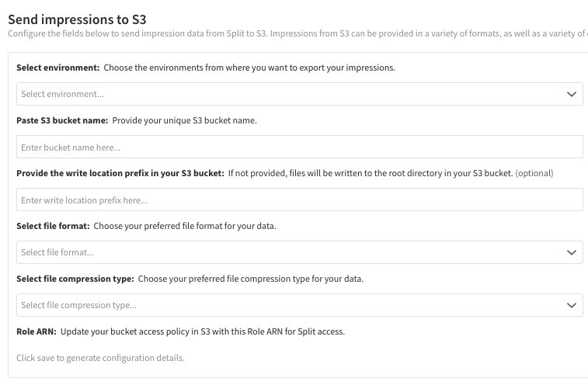Click the 'Select file compression type:' label
The height and width of the screenshot is (385, 588).
[x=75, y=279]
